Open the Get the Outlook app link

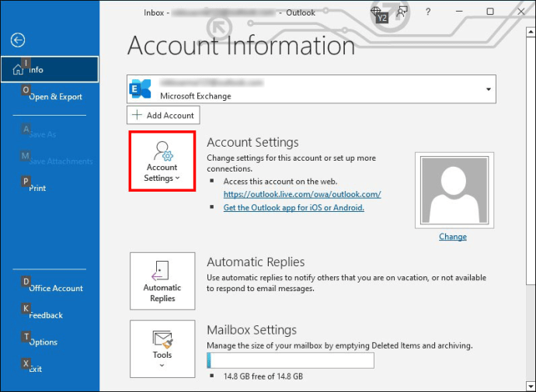point(294,207)
